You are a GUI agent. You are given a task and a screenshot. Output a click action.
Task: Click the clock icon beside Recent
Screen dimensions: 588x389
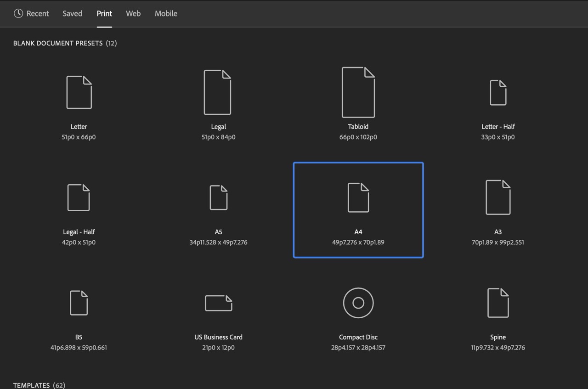click(18, 13)
